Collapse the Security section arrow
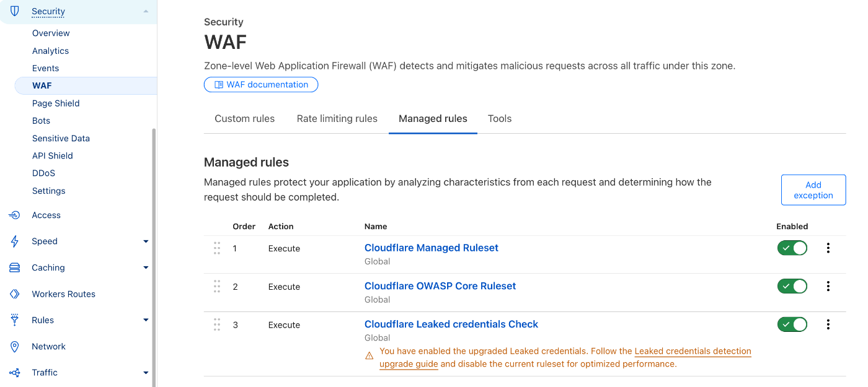The height and width of the screenshot is (387, 868). click(146, 11)
